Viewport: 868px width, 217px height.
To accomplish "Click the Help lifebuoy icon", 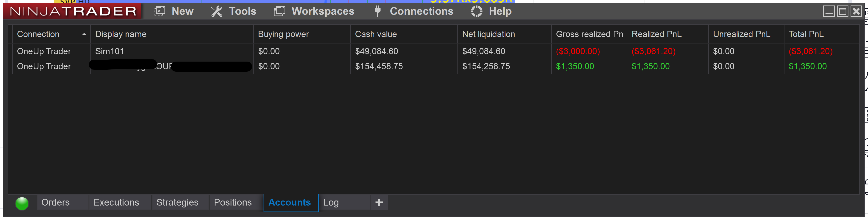I will click(x=477, y=11).
